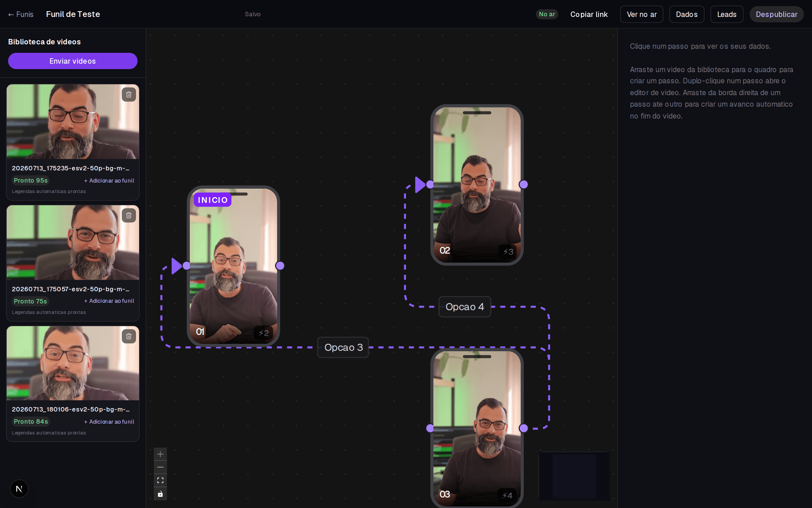Click the No ar status badge
Screen dimensions: 812x508
tap(547, 14)
